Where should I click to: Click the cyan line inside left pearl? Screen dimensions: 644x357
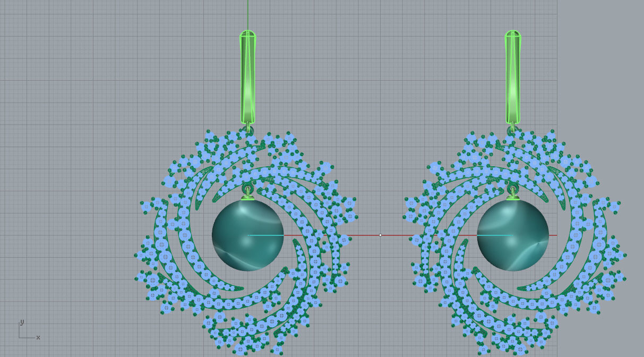click(x=265, y=235)
